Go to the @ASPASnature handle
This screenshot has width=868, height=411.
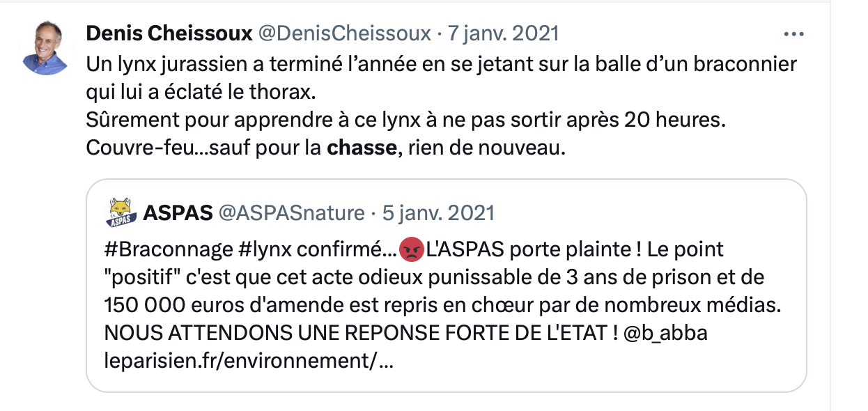point(292,212)
